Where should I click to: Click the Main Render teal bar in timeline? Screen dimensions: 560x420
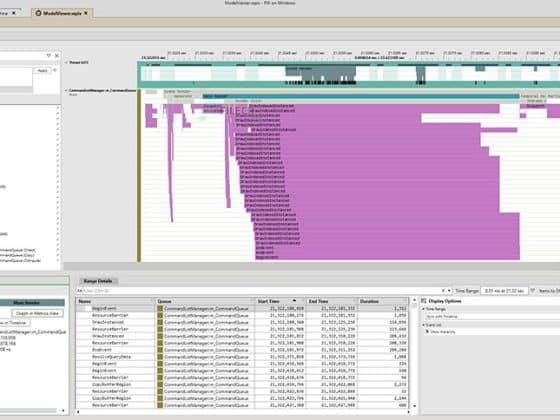[361, 96]
